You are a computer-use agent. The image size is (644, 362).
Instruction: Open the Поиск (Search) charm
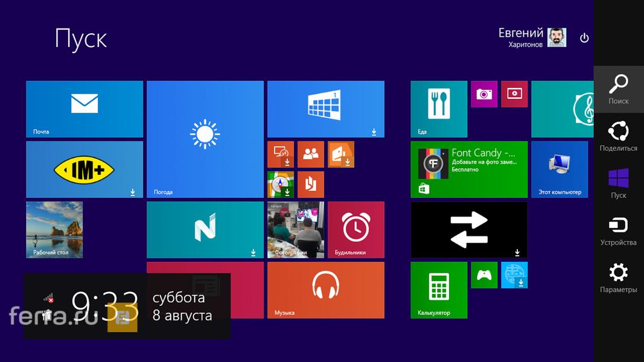(618, 89)
